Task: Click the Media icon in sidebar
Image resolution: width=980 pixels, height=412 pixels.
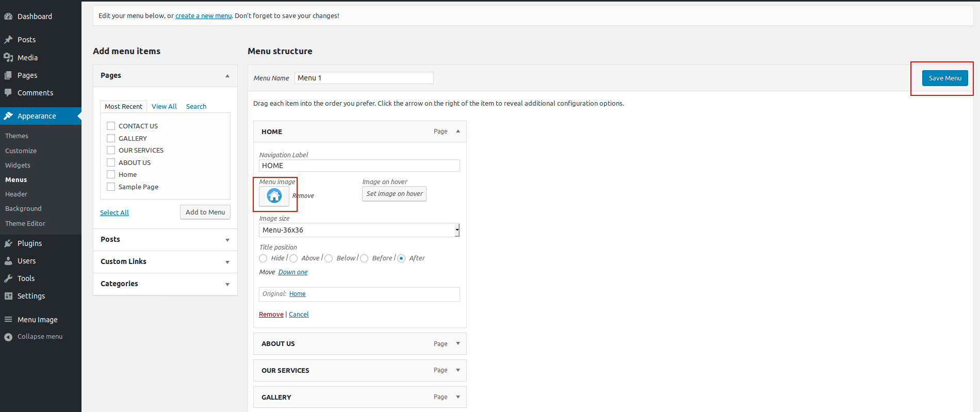Action: (8, 58)
